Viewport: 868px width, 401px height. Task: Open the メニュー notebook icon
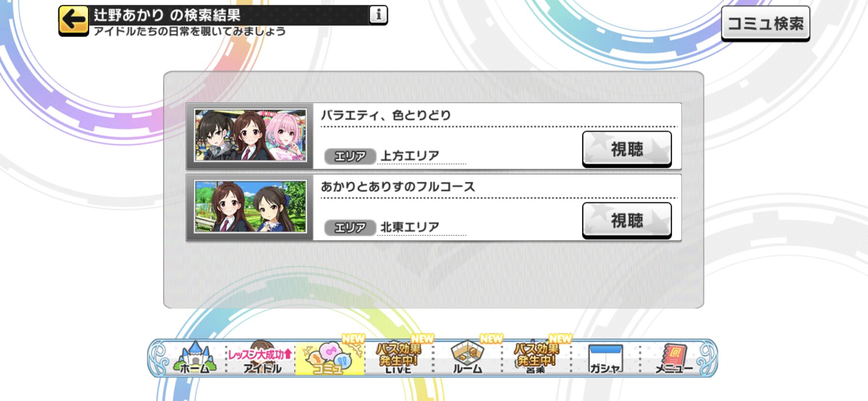point(674,358)
